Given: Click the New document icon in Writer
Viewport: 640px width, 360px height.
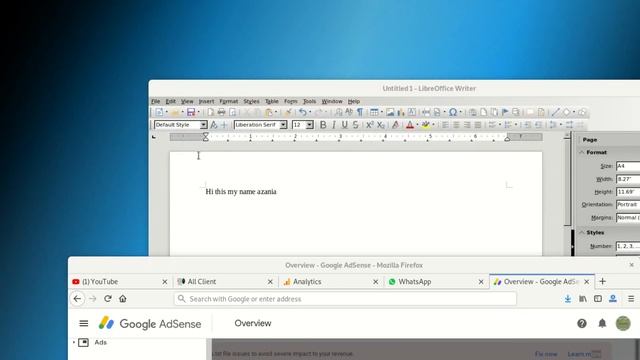Looking at the screenshot, I should click(x=159, y=112).
